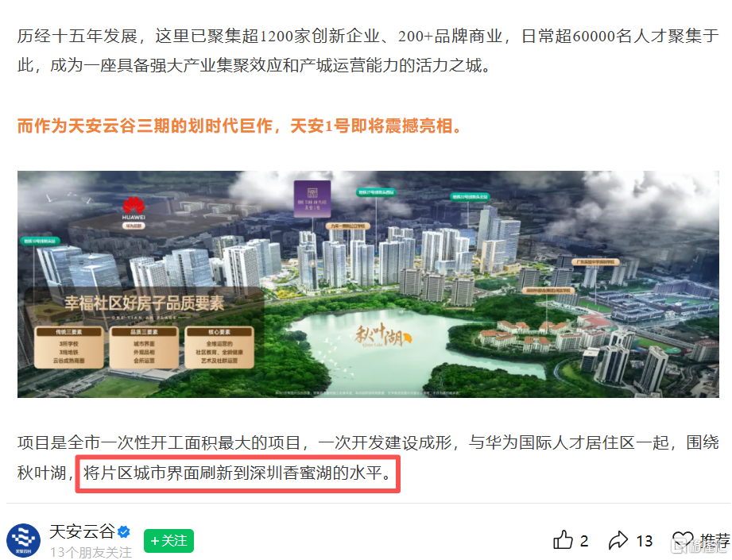Click the share count 13
732x560 pixels.
(x=645, y=542)
